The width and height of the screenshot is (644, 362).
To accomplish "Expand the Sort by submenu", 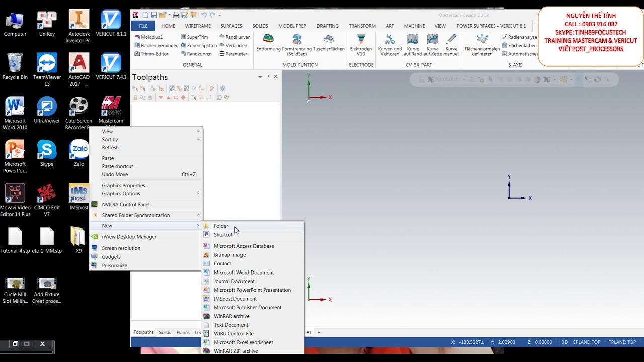I will click(x=146, y=139).
